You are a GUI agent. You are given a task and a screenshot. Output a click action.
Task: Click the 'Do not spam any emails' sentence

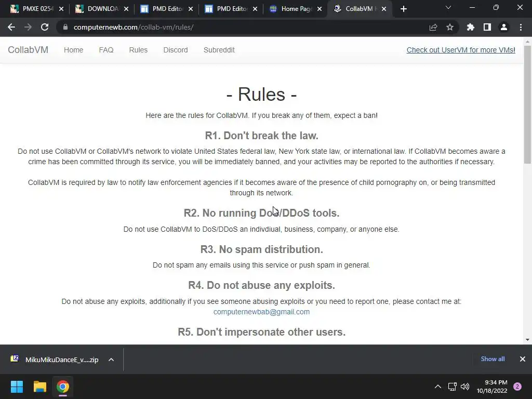tap(262, 265)
